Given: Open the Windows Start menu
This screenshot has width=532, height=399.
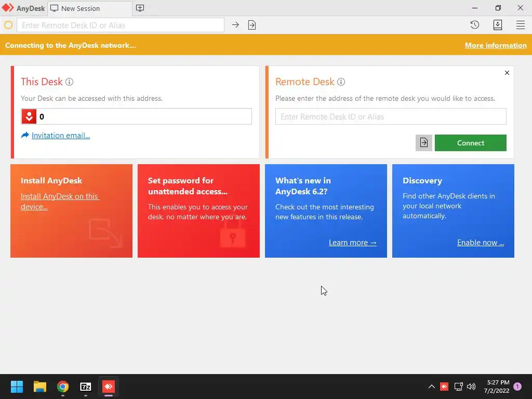Looking at the screenshot, I should coord(17,387).
